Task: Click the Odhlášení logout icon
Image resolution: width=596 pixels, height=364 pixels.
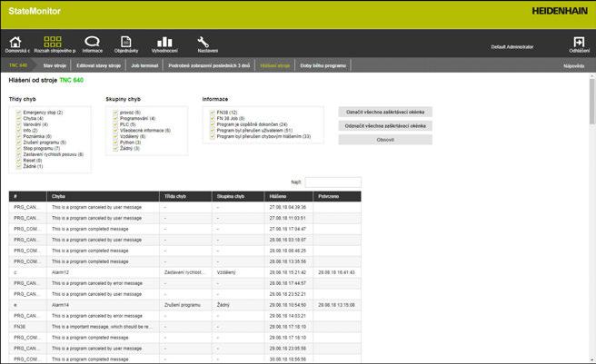Action: [x=579, y=42]
